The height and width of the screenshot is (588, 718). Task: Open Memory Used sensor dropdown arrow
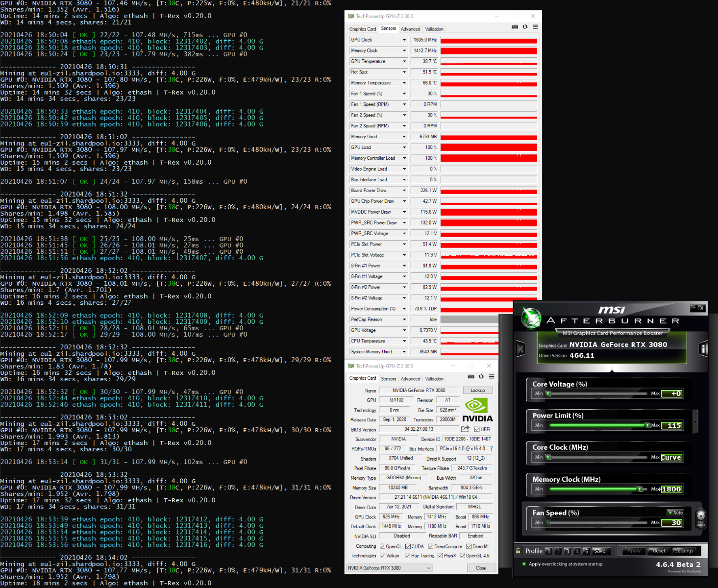[x=404, y=137]
